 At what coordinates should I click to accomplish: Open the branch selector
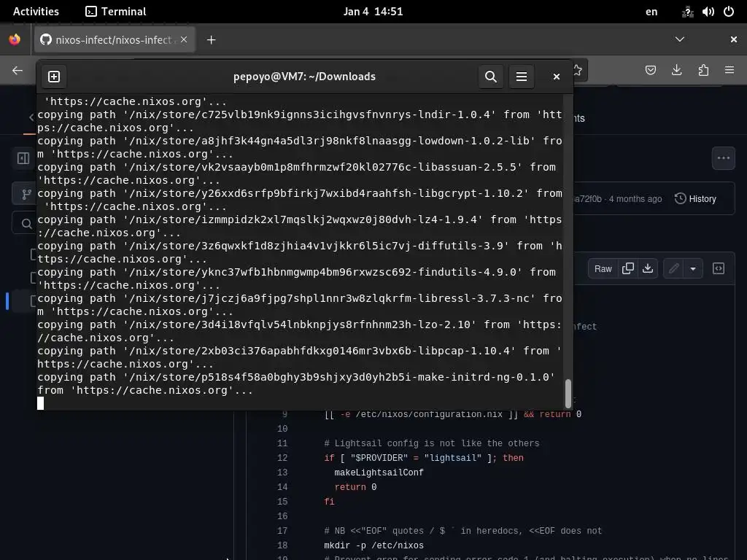tap(25, 194)
